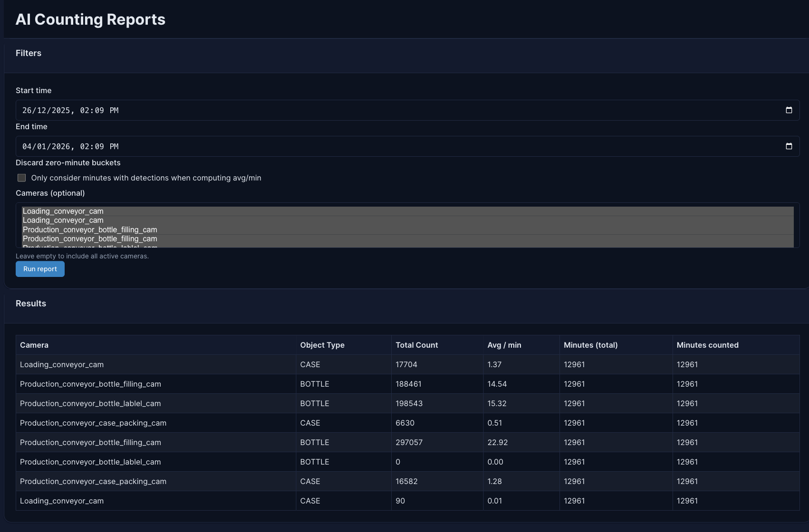Click the Run report button
Viewport: 809px width, 532px height.
(x=40, y=269)
